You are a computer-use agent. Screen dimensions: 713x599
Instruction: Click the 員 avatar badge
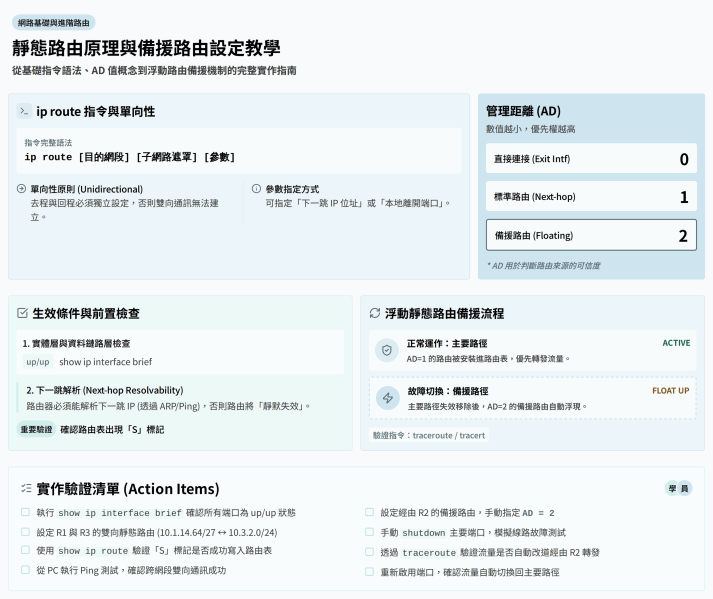(x=684, y=488)
